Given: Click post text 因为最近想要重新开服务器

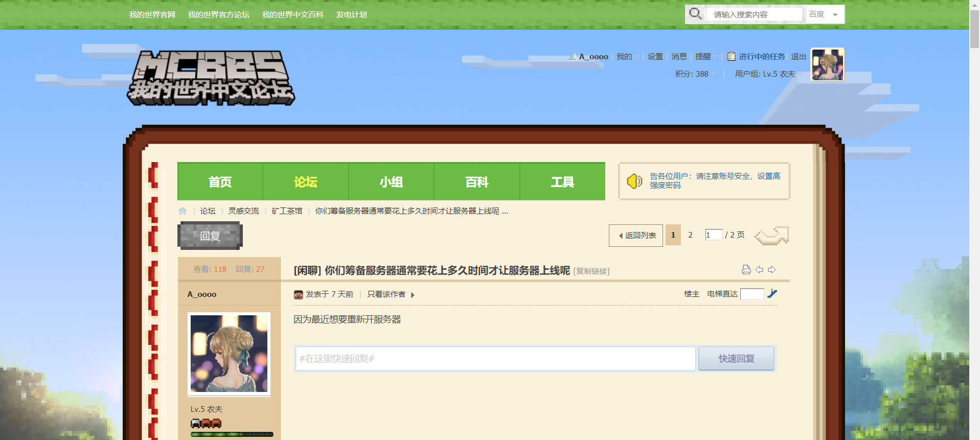Looking at the screenshot, I should tap(347, 319).
